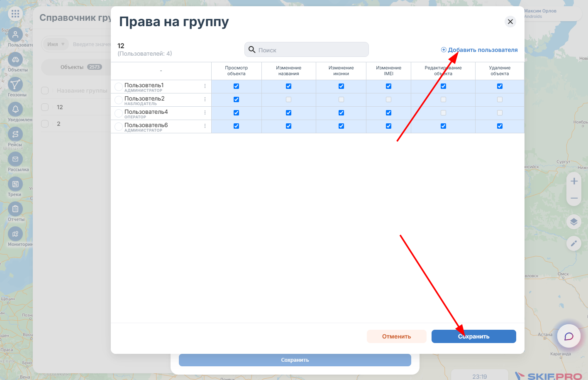Click the Отменить button
The height and width of the screenshot is (380, 588).
click(397, 336)
